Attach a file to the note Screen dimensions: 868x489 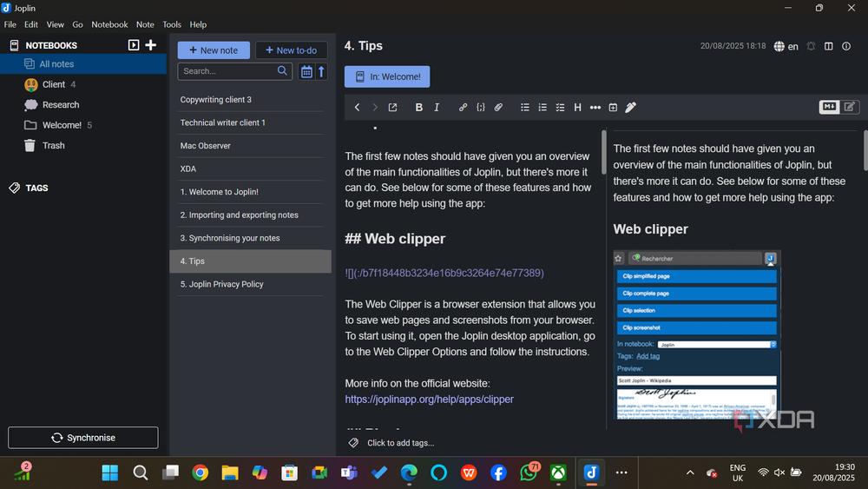point(498,108)
